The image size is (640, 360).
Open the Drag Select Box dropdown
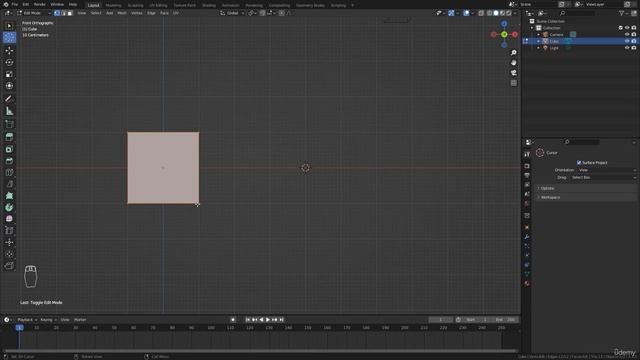click(604, 178)
